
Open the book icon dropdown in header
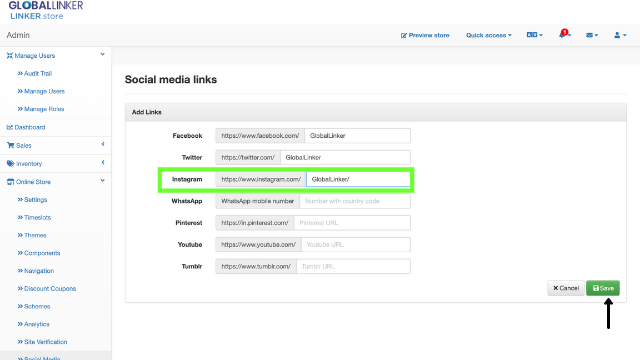tap(535, 35)
